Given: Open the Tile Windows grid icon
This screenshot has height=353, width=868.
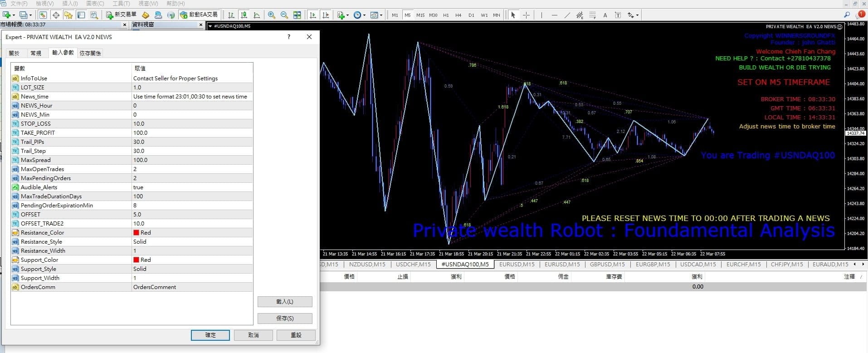Looking at the screenshot, I should pos(297,15).
